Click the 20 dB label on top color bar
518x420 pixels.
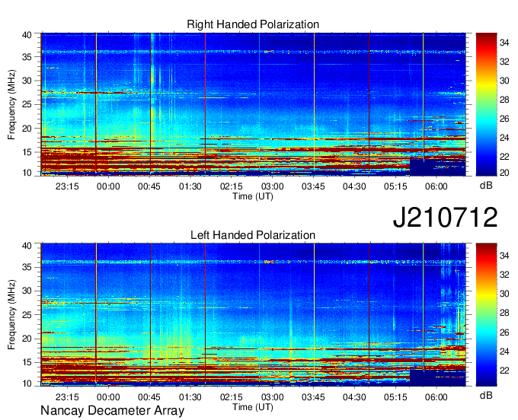[x=504, y=173]
